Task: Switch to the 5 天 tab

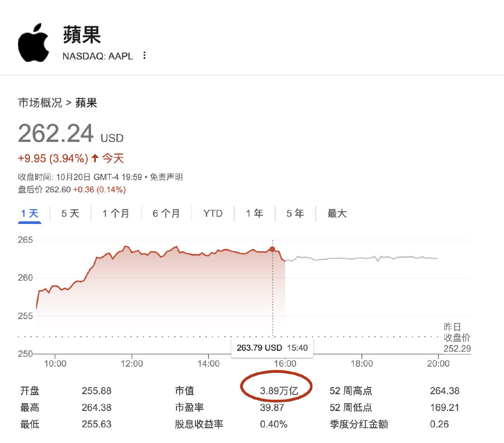Action: [x=70, y=213]
